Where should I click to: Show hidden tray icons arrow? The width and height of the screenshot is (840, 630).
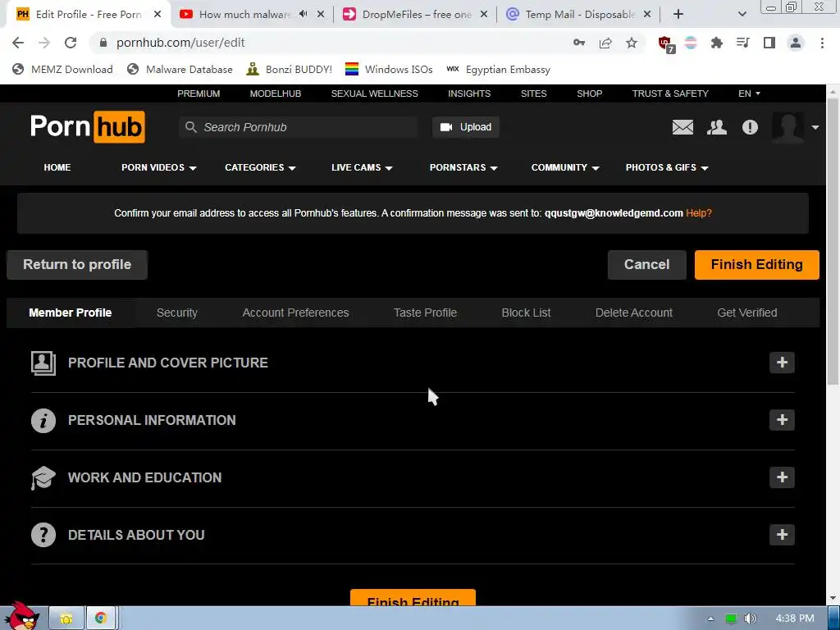710,619
